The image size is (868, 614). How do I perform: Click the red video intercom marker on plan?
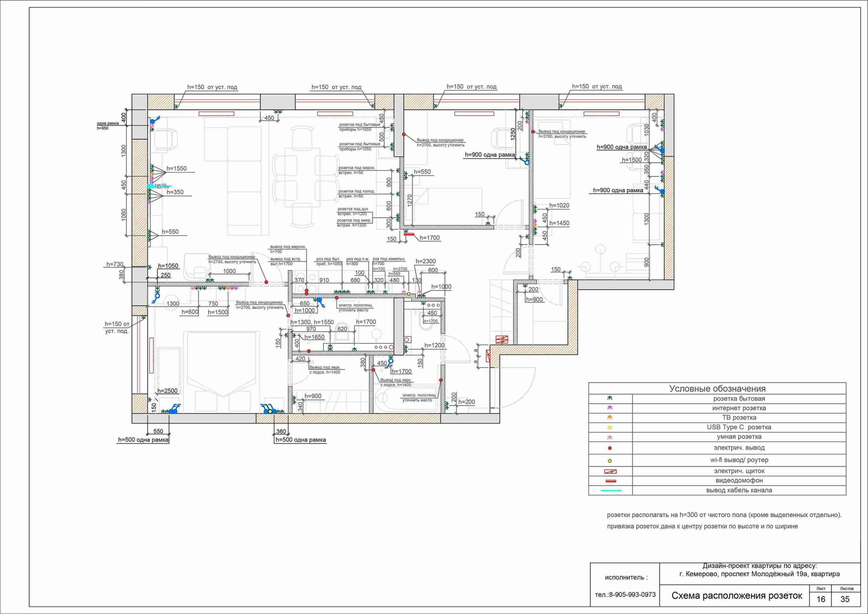(409, 234)
